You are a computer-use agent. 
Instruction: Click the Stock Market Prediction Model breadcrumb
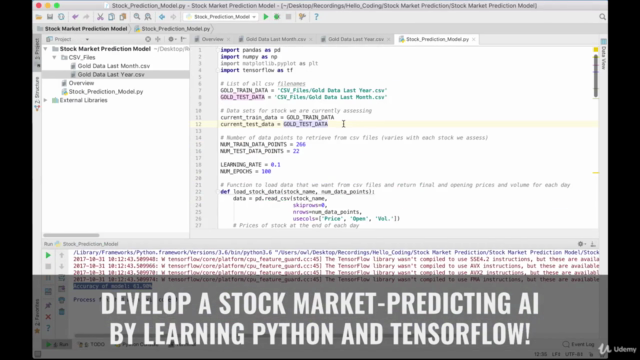82,29
